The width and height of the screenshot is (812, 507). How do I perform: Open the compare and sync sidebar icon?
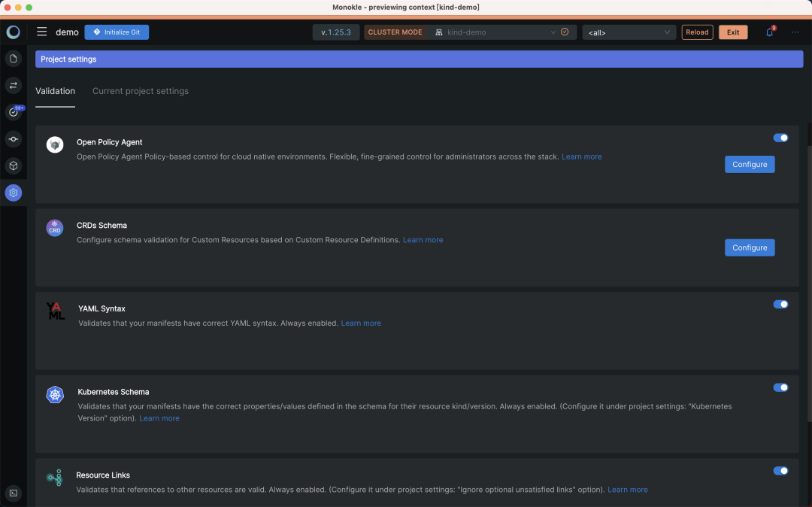(14, 86)
